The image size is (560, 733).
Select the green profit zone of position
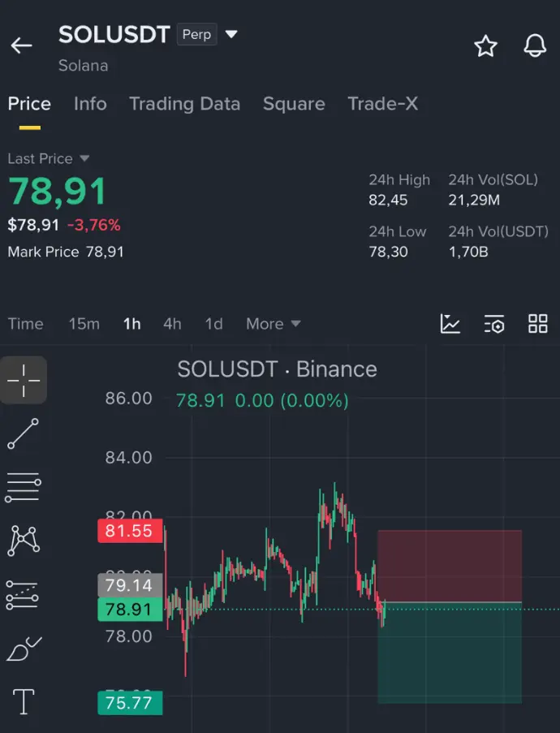coord(450,653)
